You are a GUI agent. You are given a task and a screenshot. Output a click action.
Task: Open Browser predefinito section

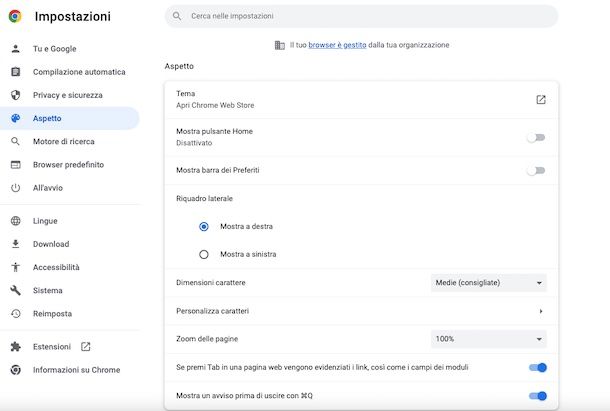point(70,165)
